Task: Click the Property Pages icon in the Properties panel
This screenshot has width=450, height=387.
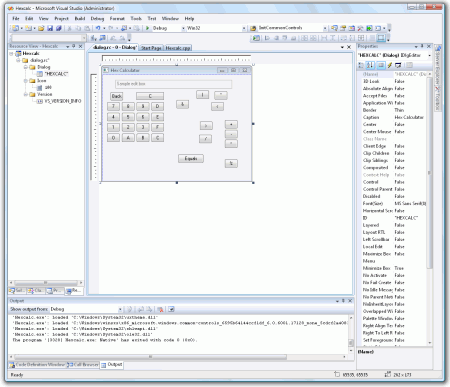Action: pos(409,65)
